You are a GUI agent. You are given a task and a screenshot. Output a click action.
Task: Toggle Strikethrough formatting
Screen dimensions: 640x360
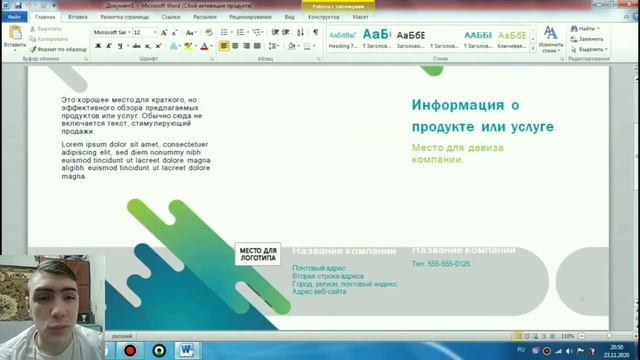(136, 46)
